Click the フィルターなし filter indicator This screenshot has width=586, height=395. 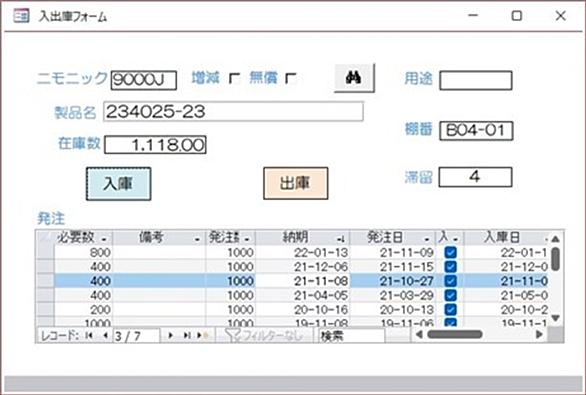(x=264, y=335)
